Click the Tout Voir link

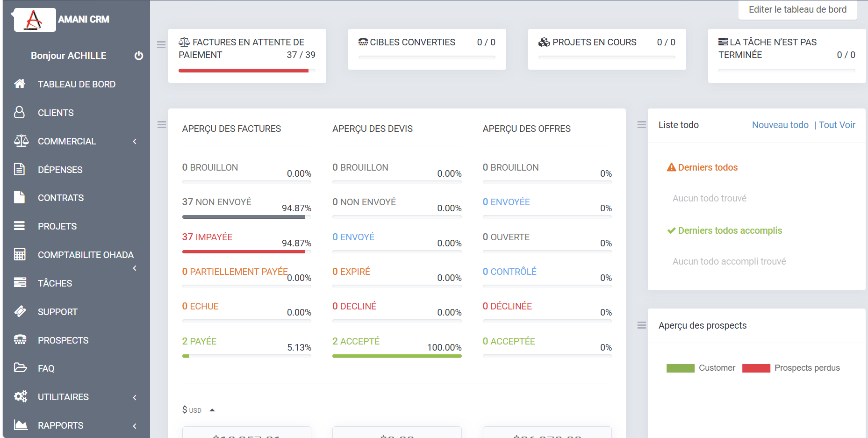pyautogui.click(x=837, y=125)
